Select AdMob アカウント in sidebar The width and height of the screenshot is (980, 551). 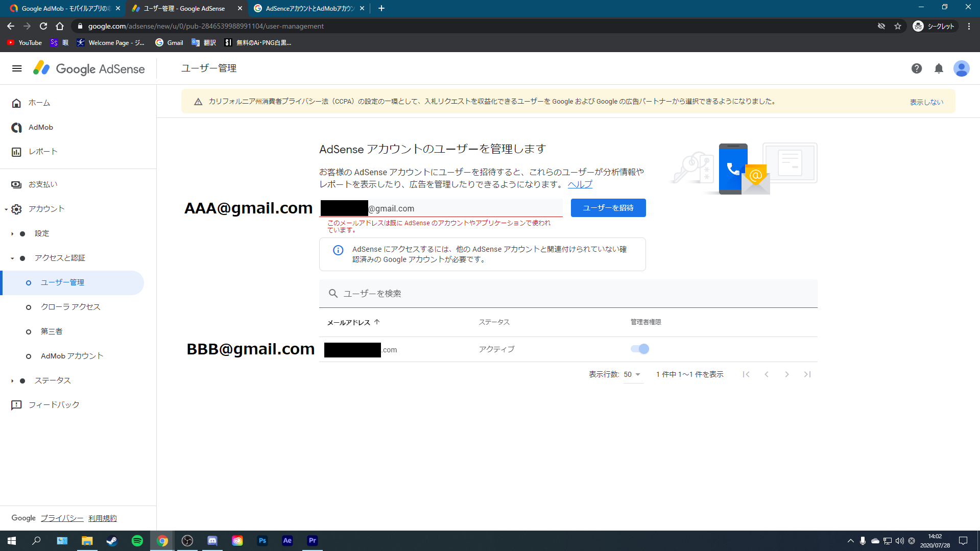(73, 356)
